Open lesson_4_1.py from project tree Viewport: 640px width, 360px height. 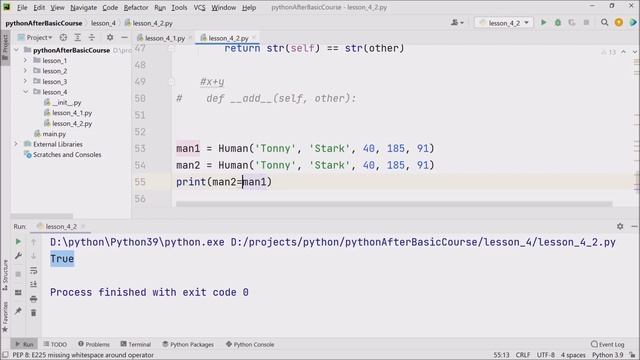point(68,113)
